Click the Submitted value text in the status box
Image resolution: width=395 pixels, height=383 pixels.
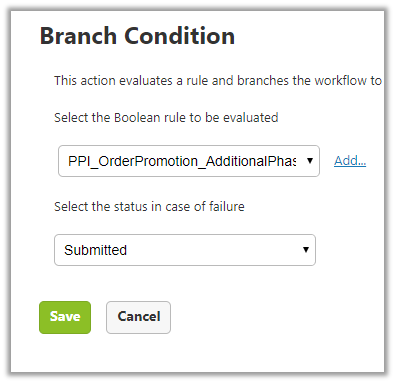95,250
